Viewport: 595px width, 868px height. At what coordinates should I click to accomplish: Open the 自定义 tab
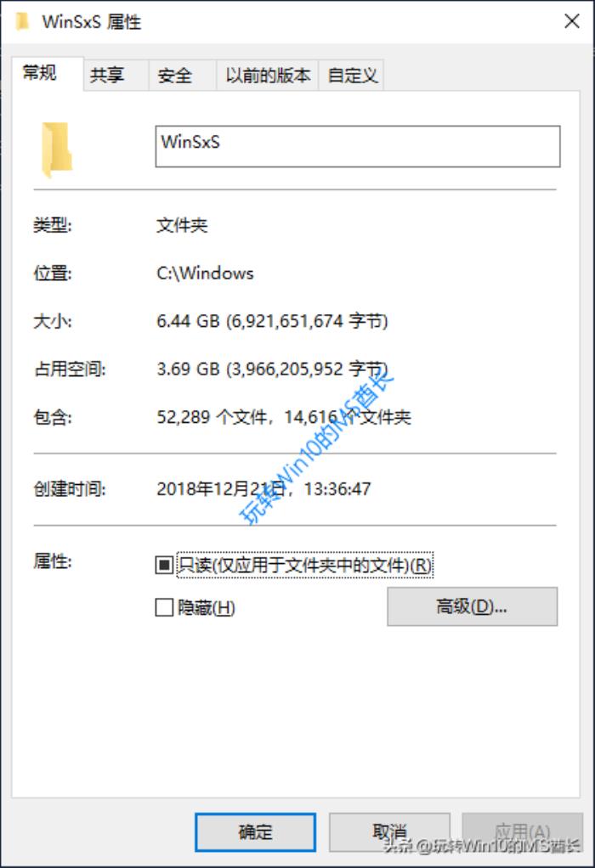(x=351, y=75)
